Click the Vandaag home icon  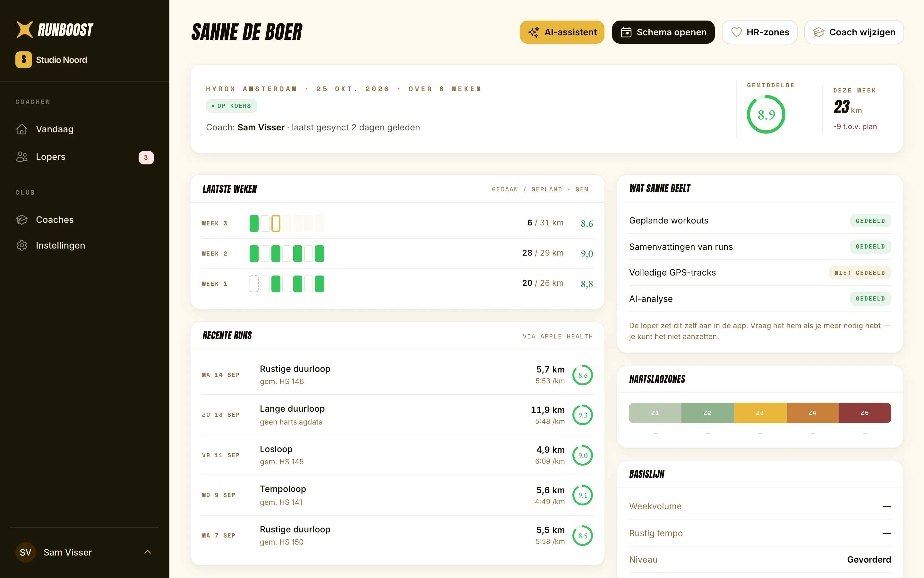(x=22, y=129)
